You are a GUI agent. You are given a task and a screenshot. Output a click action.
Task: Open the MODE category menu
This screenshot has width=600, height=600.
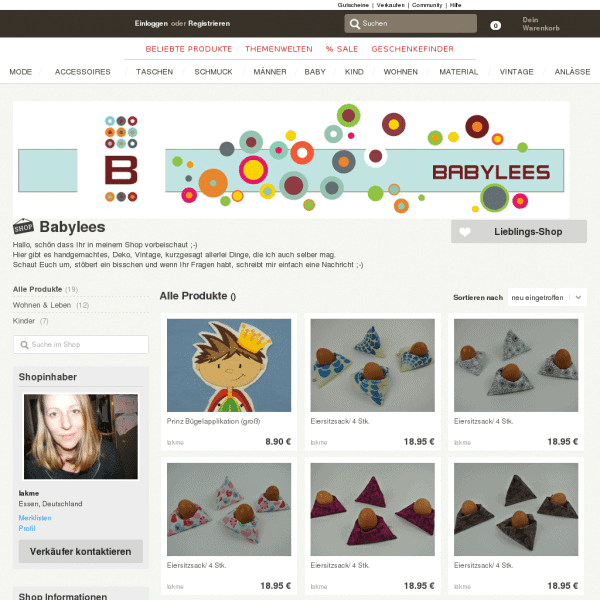click(21, 72)
